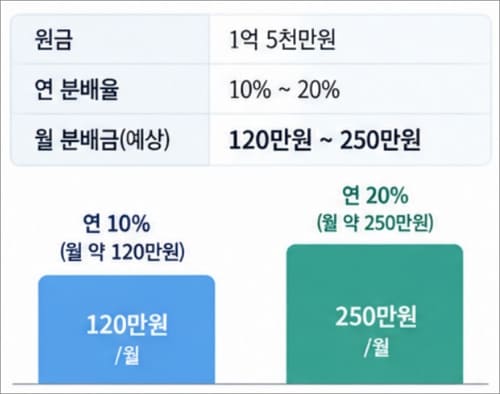Click the 120만원 text inside blue bar
This screenshot has height=394, width=500.
point(127,325)
